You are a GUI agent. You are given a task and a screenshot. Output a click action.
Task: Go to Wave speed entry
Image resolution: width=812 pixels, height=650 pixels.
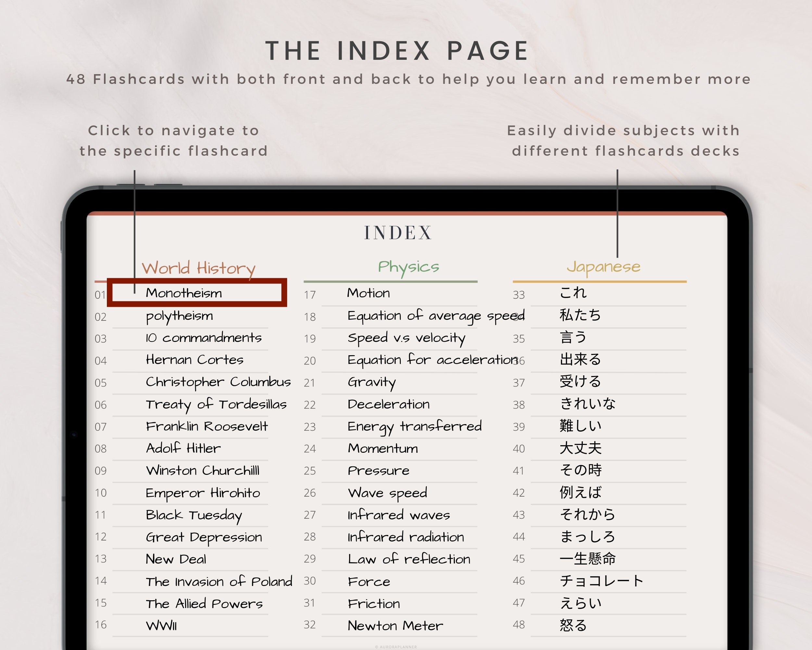(387, 493)
